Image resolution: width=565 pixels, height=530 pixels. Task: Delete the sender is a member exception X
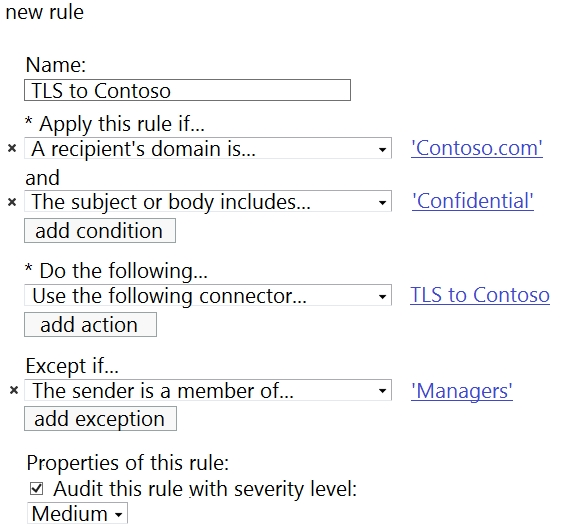(14, 390)
